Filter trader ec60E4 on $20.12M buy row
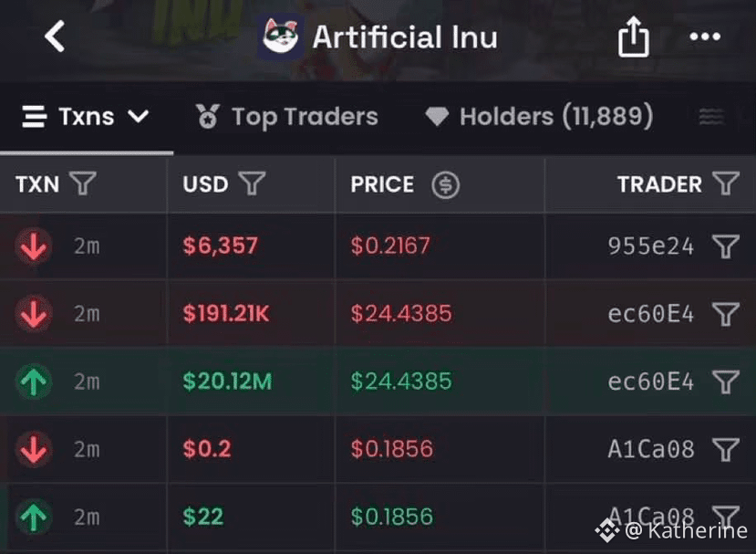 coord(726,382)
